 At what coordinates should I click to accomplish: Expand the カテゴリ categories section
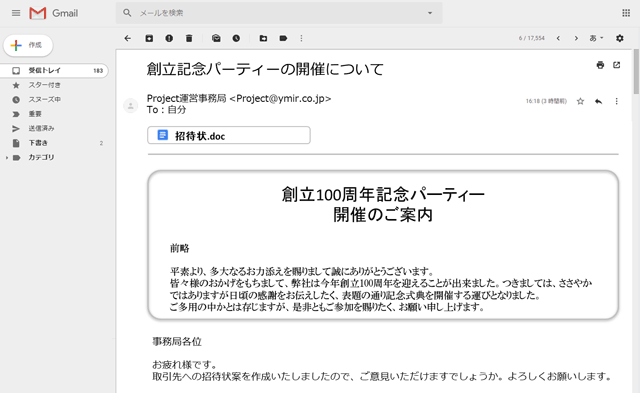click(x=7, y=158)
